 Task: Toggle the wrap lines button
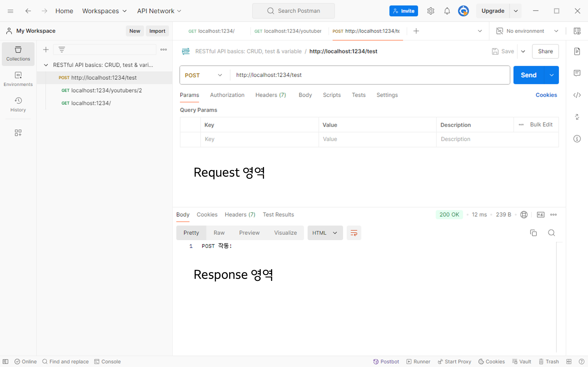354,233
